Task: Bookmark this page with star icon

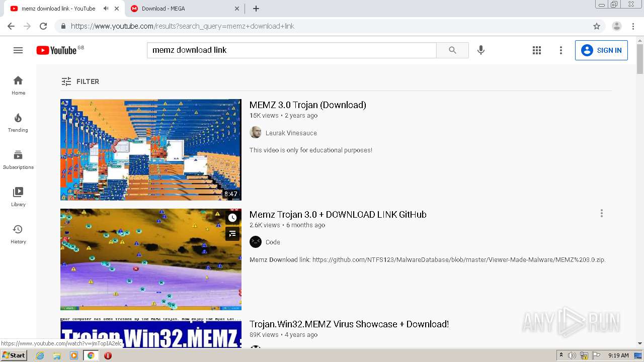Action: click(x=597, y=26)
